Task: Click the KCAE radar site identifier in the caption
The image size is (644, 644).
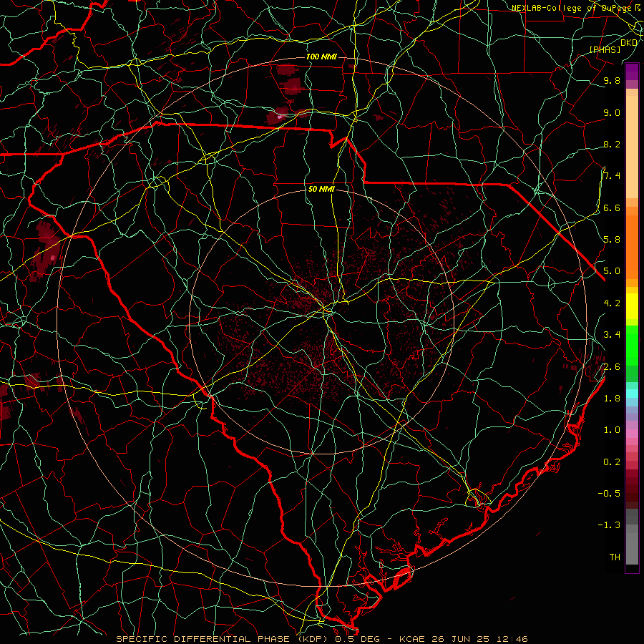Action: tap(411, 639)
